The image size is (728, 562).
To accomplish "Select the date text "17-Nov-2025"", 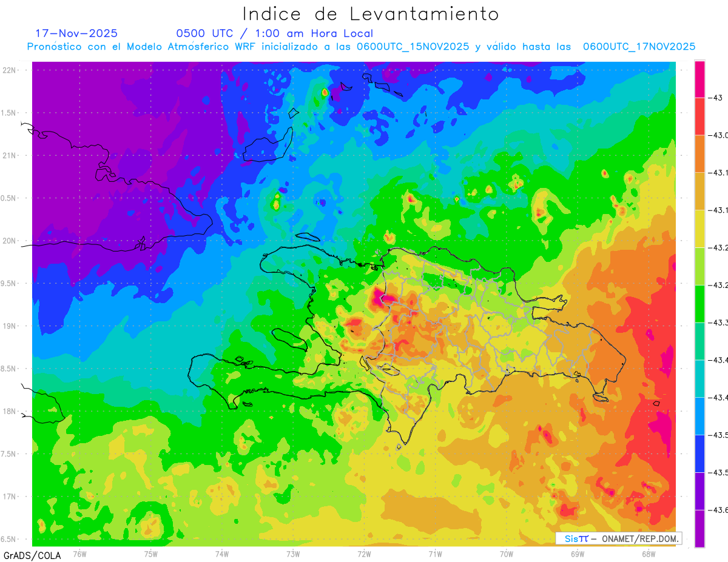I will click(x=76, y=33).
